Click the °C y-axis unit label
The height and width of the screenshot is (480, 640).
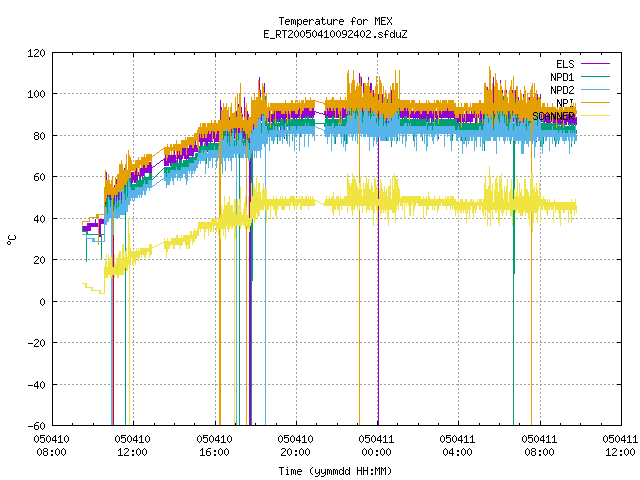11,240
